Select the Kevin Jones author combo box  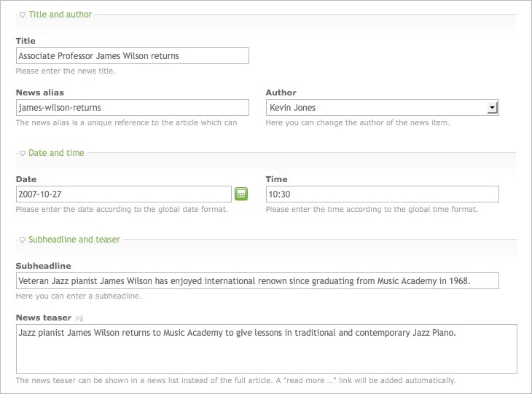pyautogui.click(x=382, y=108)
